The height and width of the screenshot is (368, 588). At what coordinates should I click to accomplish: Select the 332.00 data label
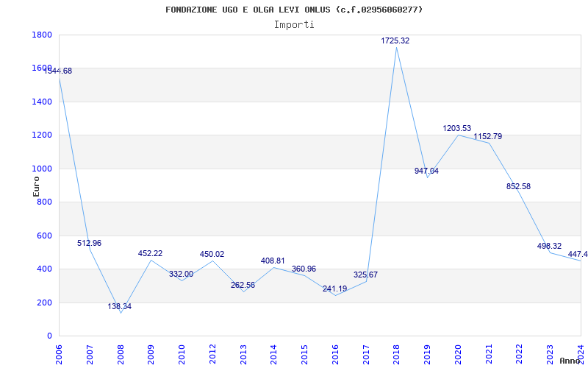point(181,274)
